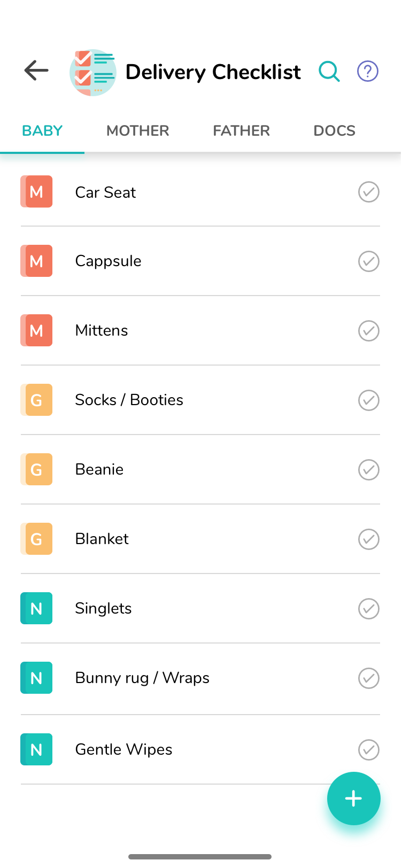Tap the Delivery Checklist logo icon
402x868 pixels.
pos(93,72)
